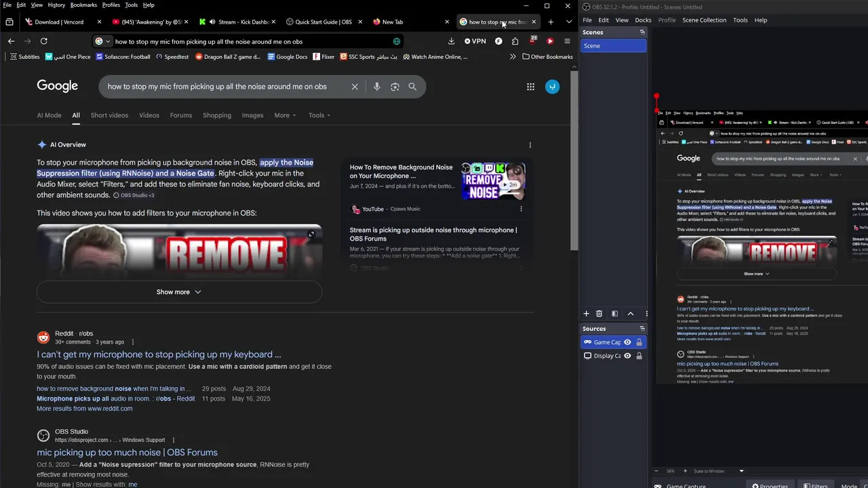The image size is (868, 488).
Task: Open Other Bookmarks folder
Action: pos(547,57)
